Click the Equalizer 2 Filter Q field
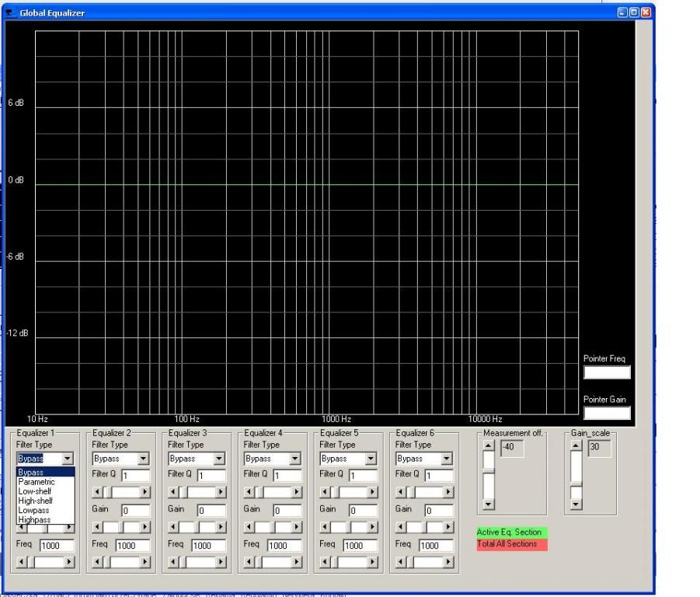The image size is (700, 597). [x=136, y=476]
